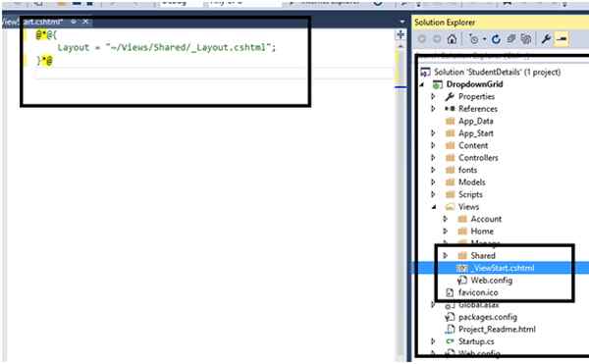Click the Collapse All icon in Solution Explorer
589x364 pixels.
pos(511,39)
